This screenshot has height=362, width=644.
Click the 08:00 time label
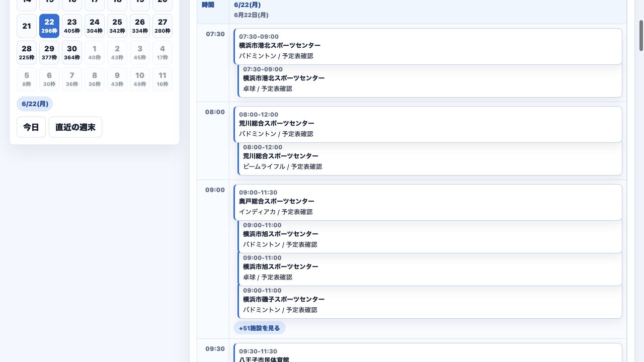tap(215, 112)
